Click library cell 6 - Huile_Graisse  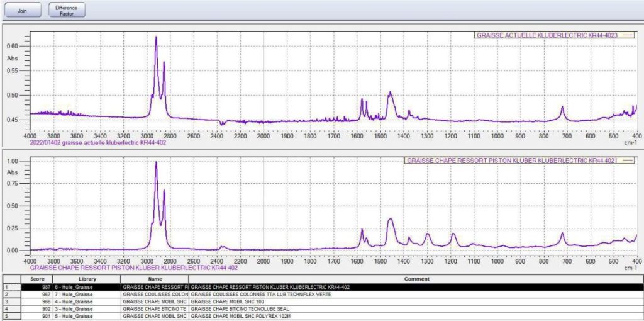87,287
